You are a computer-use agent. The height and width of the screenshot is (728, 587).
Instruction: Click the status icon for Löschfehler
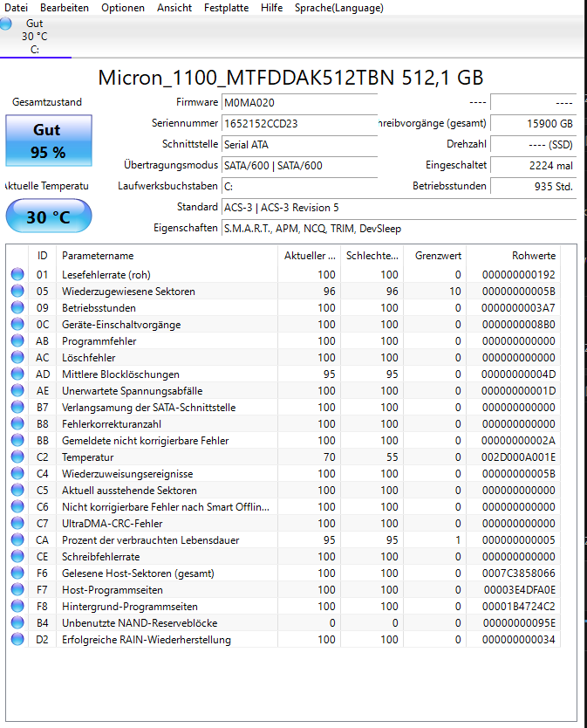pos(17,358)
